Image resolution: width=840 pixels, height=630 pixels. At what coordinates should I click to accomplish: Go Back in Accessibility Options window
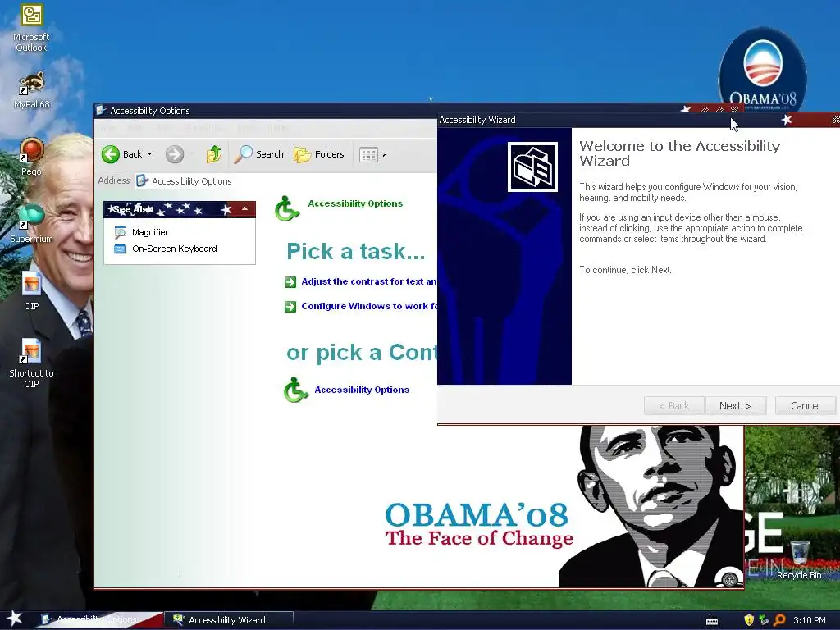(121, 154)
